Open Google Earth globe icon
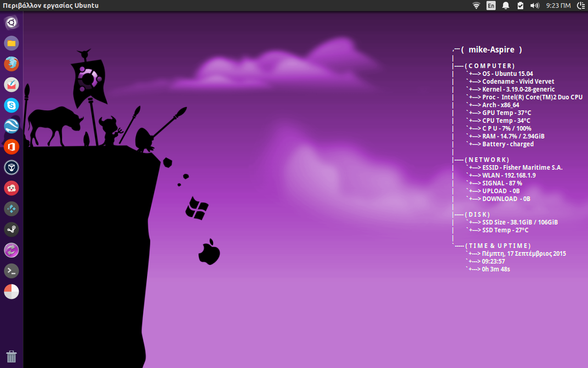588x368 pixels. click(x=11, y=126)
